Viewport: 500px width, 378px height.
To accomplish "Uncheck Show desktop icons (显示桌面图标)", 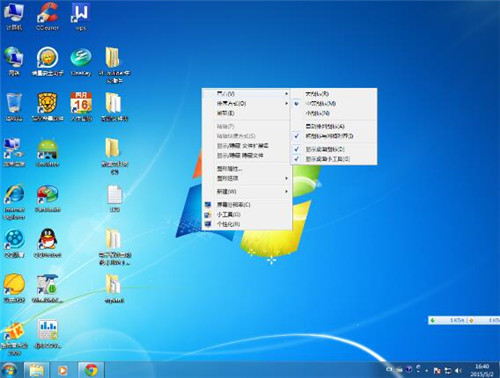I will [x=334, y=149].
